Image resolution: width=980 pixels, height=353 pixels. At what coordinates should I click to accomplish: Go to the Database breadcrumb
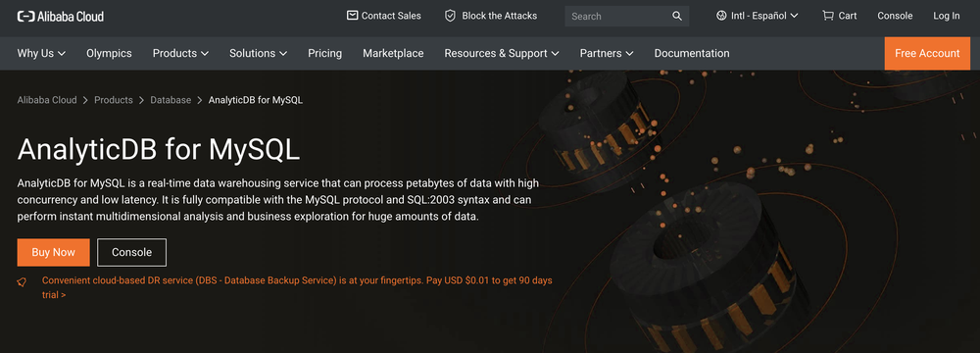(171, 99)
